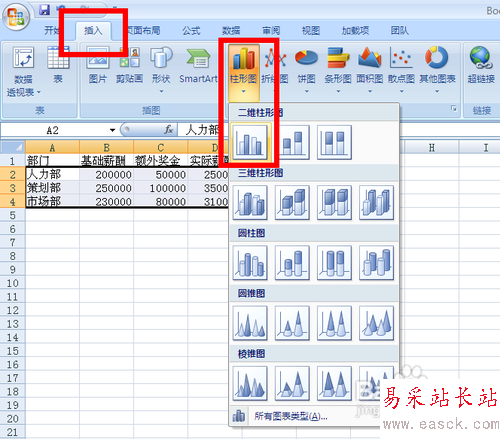Image resolution: width=500 pixels, height=439 pixels.
Task: Choose the stacked pyramid chart
Action: coord(292,383)
